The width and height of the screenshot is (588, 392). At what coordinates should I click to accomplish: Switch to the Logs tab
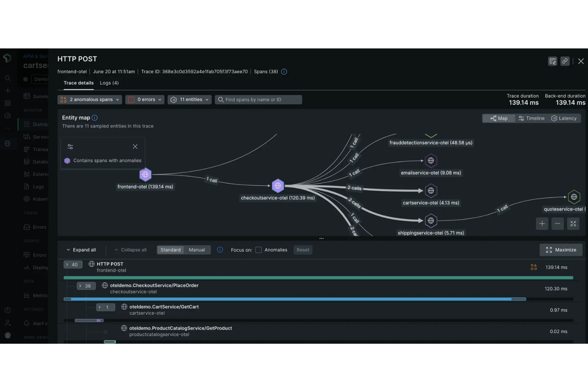pos(109,83)
